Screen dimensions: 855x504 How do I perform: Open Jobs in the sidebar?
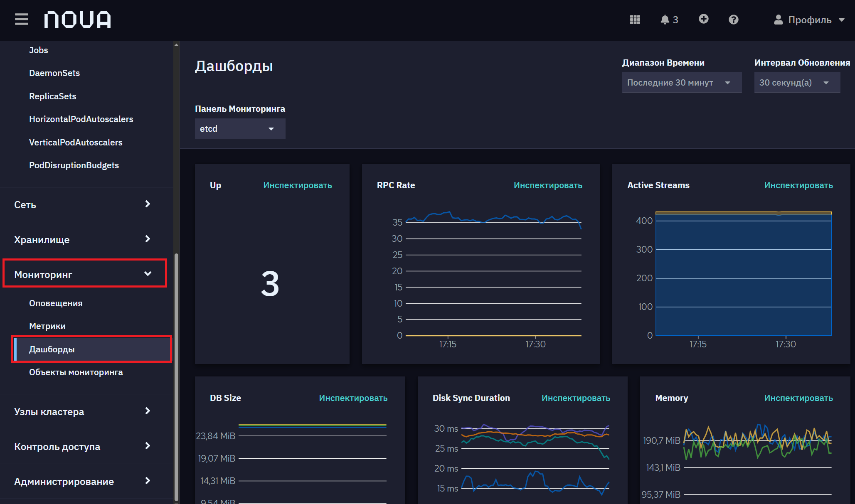coord(39,50)
